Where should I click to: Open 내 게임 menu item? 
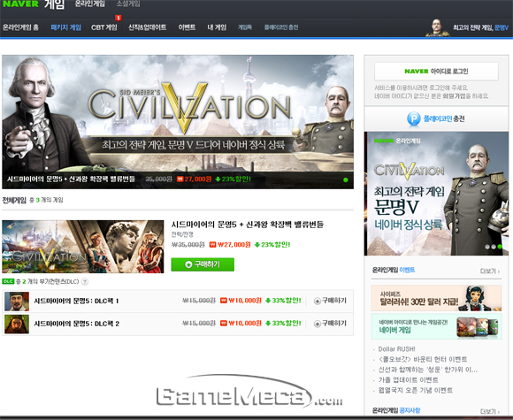point(217,27)
